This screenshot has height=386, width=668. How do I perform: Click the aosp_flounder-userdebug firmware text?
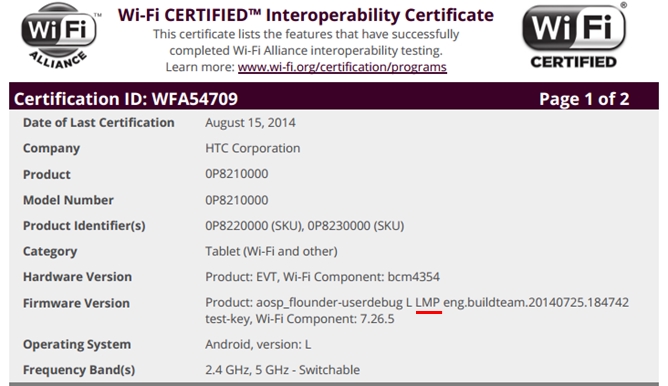click(329, 303)
